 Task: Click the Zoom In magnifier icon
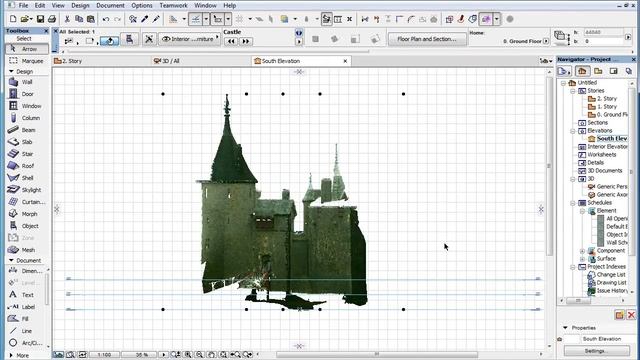tap(188, 355)
